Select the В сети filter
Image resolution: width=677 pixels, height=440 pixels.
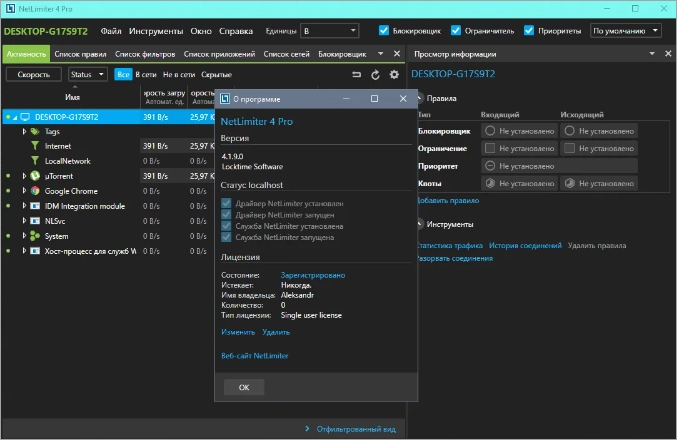(x=146, y=74)
